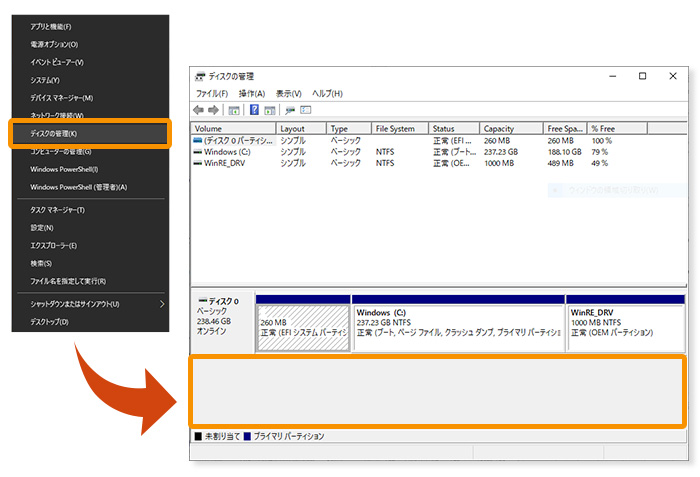Viewport: 700px width, 477px height.
Task: Sort by the Layout column header
Action: point(301,129)
